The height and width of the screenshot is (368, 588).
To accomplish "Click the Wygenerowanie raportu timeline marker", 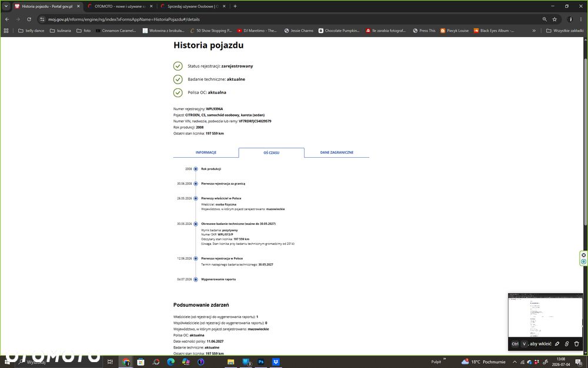I will 195,279.
